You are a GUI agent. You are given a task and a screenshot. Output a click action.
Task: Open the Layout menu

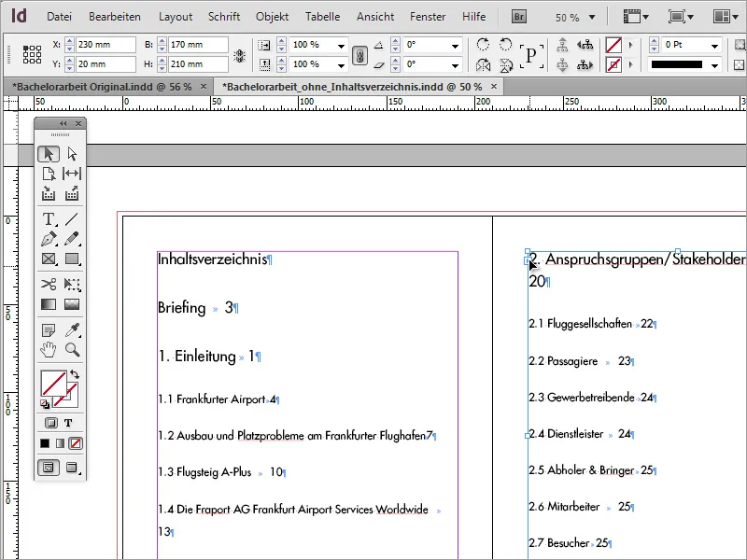tap(176, 17)
